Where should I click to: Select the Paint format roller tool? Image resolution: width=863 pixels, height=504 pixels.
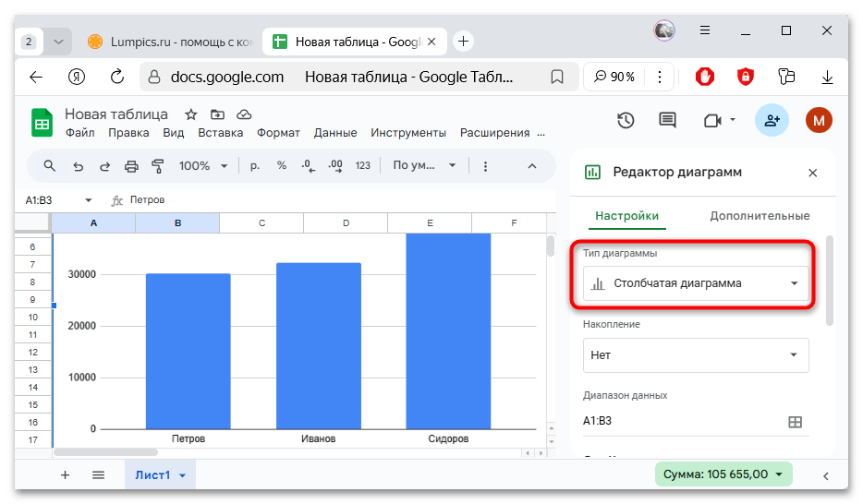coord(157,166)
